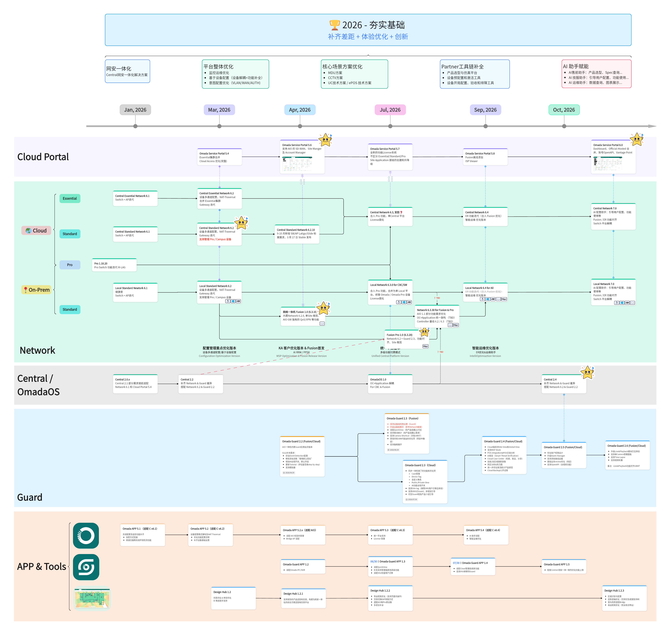Screen dimensions: 672x637
Task: Select the Omada Guard 2.6 (Fusion/Cloud) card
Action: point(628,455)
